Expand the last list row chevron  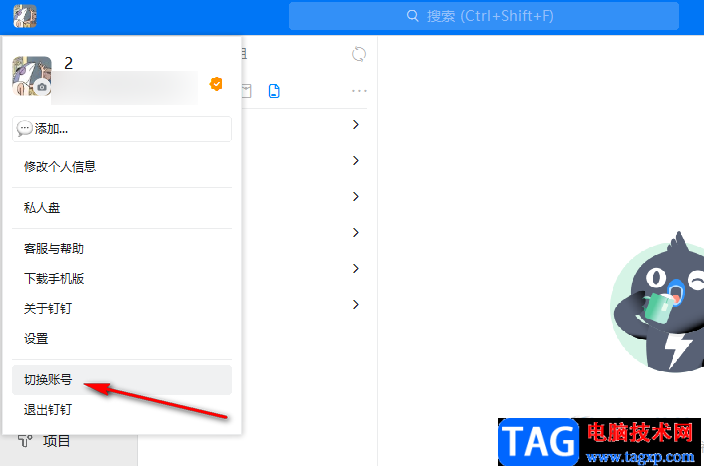(x=356, y=305)
